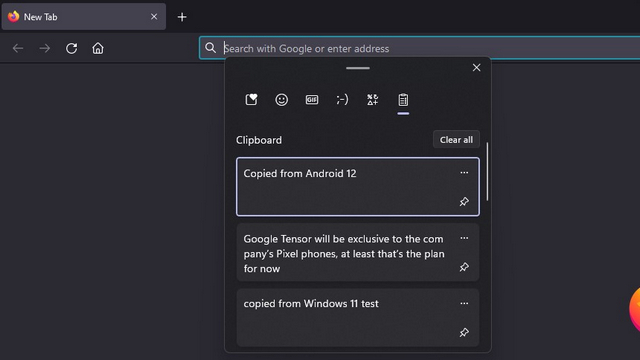Open more options for Copied from Android 12
Viewport: 640px width, 360px height.
click(464, 173)
